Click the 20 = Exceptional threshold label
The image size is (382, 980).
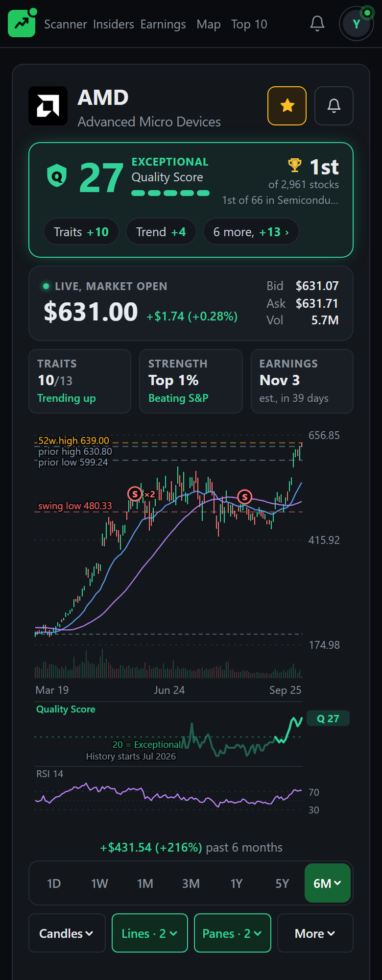click(146, 745)
